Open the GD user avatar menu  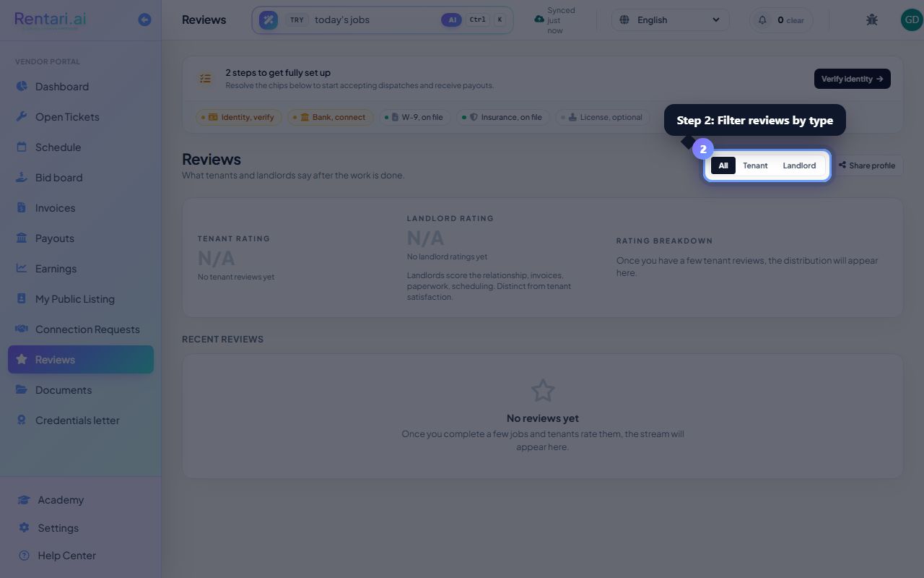click(x=912, y=20)
